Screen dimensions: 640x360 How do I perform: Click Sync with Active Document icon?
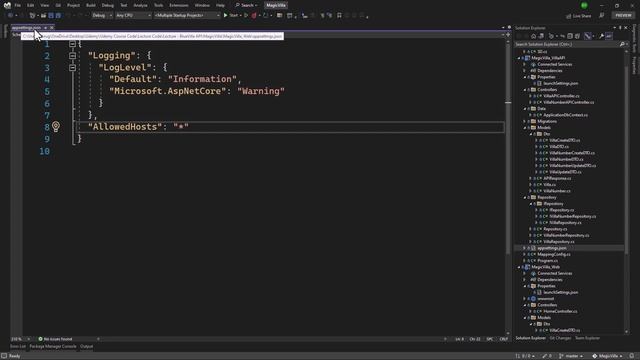coord(562,36)
